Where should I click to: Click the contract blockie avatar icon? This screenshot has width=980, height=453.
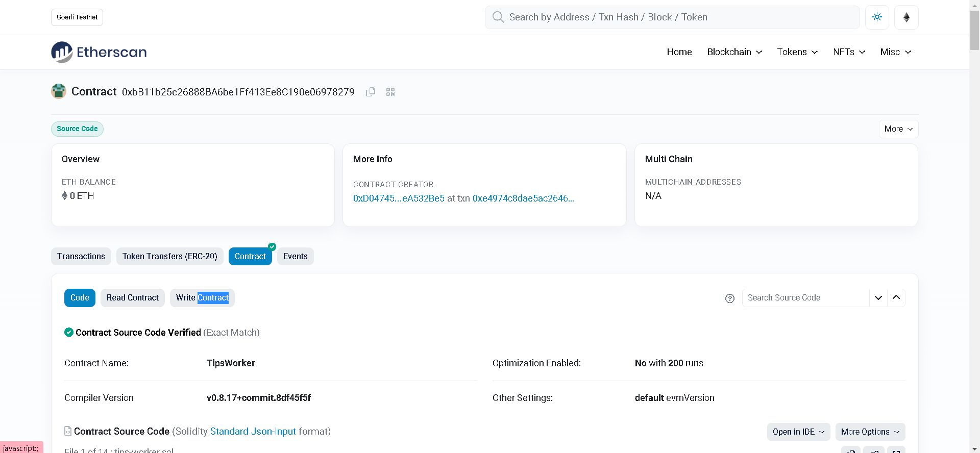pyautogui.click(x=59, y=91)
